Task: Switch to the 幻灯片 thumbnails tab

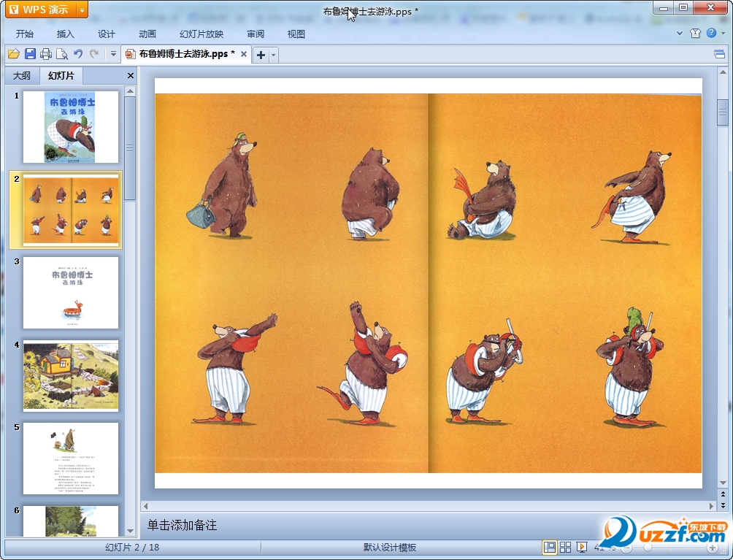Action: coord(61,76)
